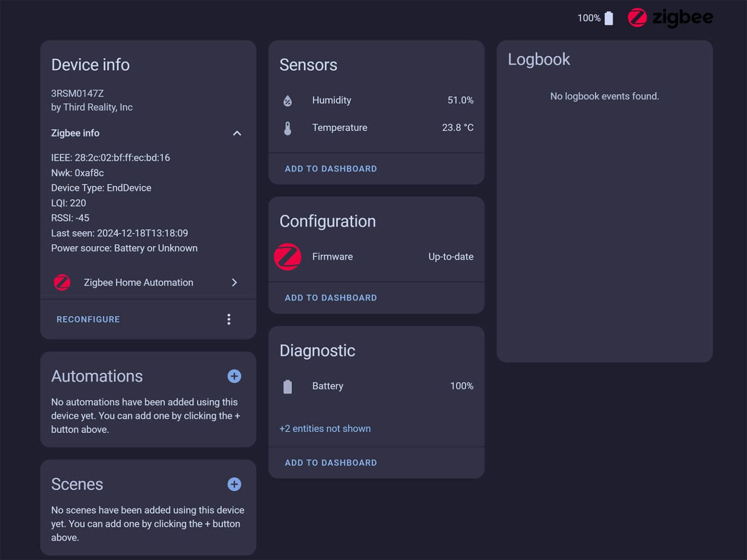
Task: Add Configuration card to dashboard
Action: coord(331,297)
